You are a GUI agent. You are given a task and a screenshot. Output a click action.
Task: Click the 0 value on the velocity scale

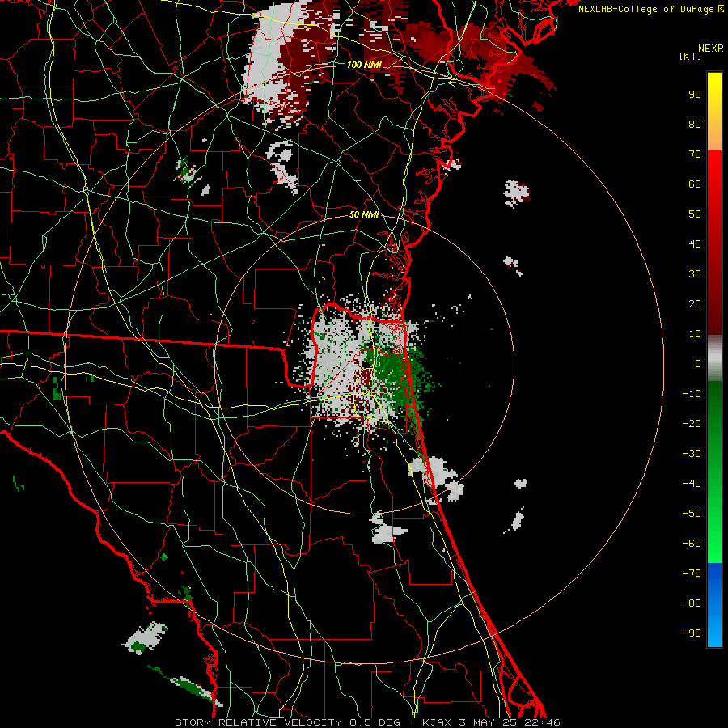click(x=698, y=364)
